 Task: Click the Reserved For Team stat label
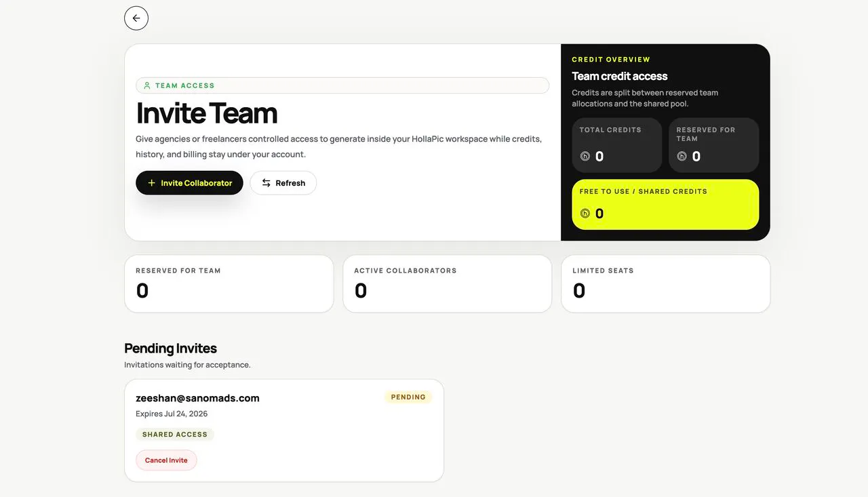tap(178, 271)
